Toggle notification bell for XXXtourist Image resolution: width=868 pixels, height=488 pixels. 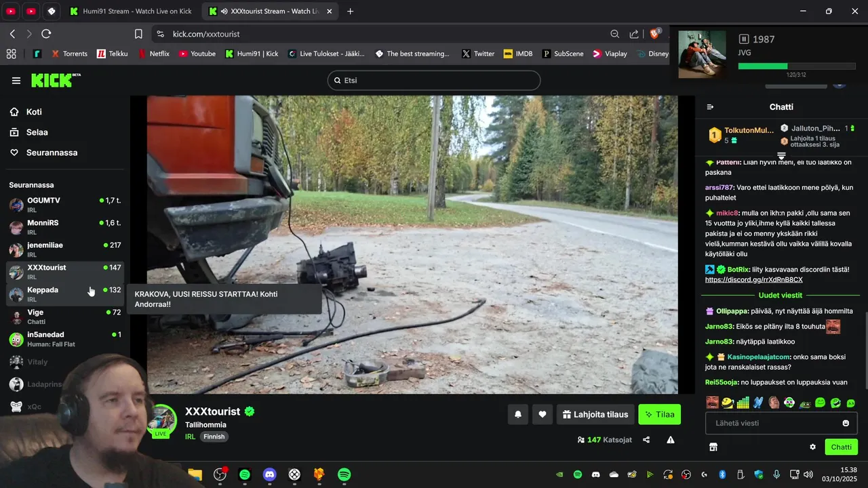point(518,414)
